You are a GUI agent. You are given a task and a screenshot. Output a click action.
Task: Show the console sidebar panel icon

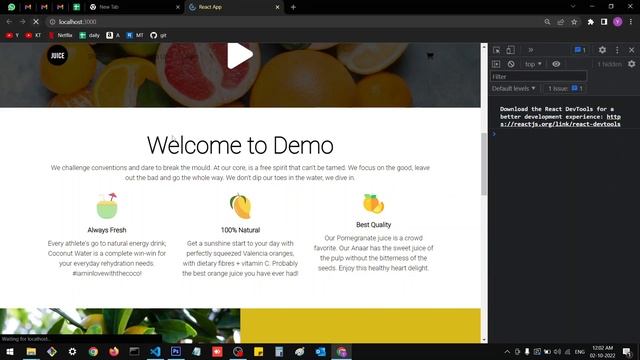(496, 64)
